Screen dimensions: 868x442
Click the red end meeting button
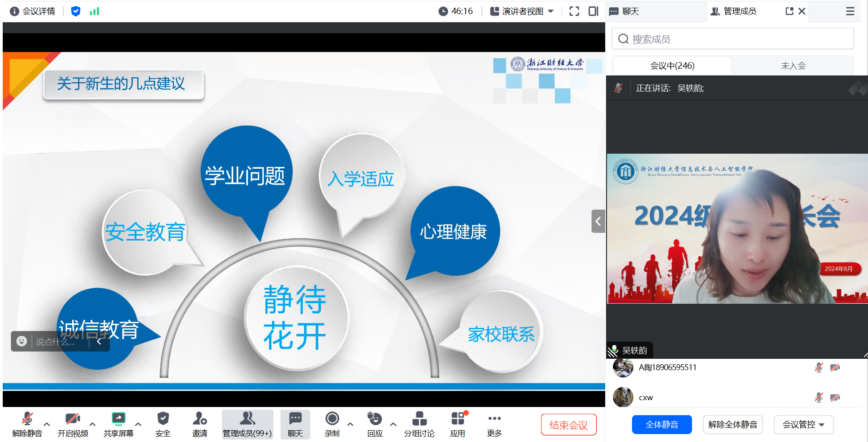click(568, 425)
